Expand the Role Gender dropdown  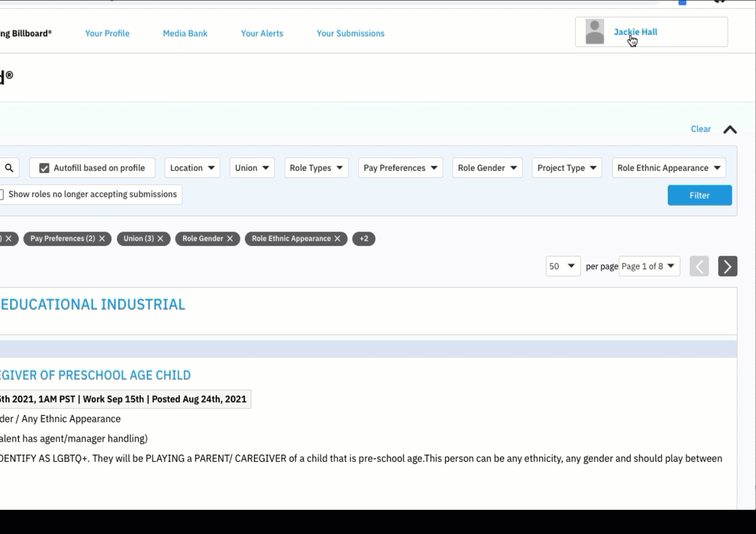click(x=487, y=168)
